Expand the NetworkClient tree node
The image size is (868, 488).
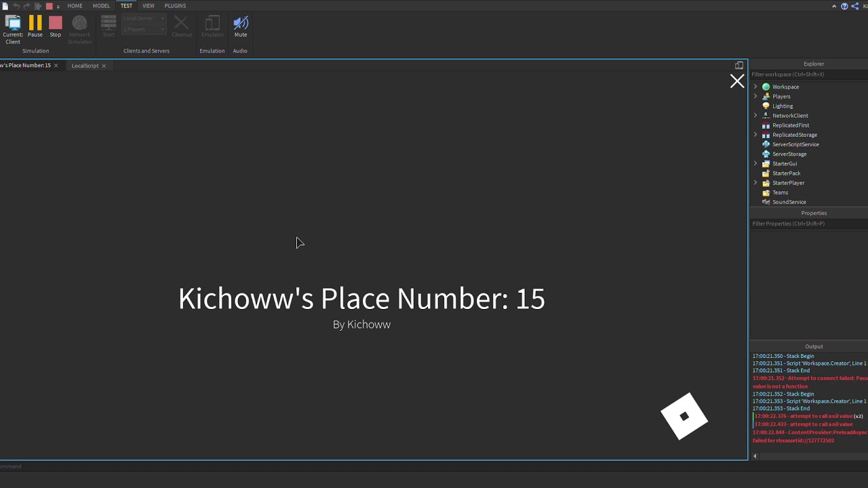(755, 115)
